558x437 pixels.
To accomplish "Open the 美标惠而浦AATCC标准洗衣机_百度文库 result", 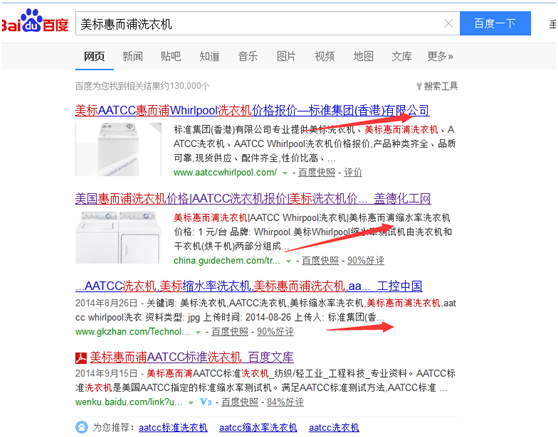I will pos(191,357).
